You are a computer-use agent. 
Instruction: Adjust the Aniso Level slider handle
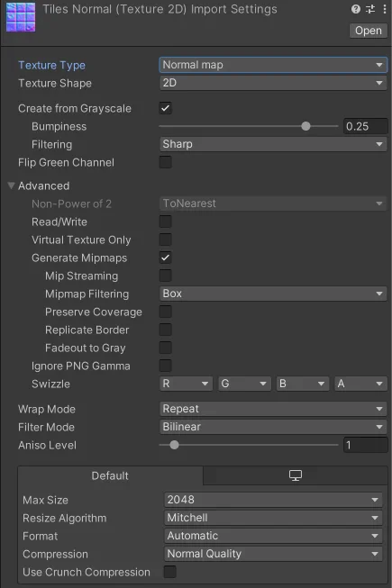(174, 445)
